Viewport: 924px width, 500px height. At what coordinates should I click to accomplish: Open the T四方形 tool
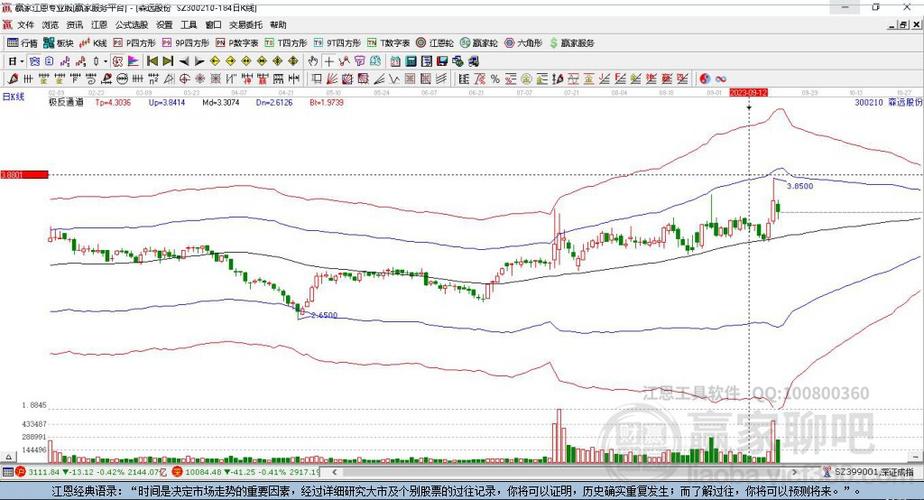[286, 43]
